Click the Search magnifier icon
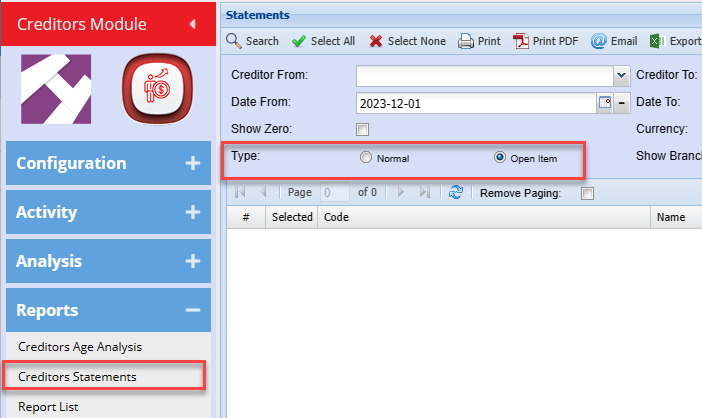The height and width of the screenshot is (418, 702). 234,41
